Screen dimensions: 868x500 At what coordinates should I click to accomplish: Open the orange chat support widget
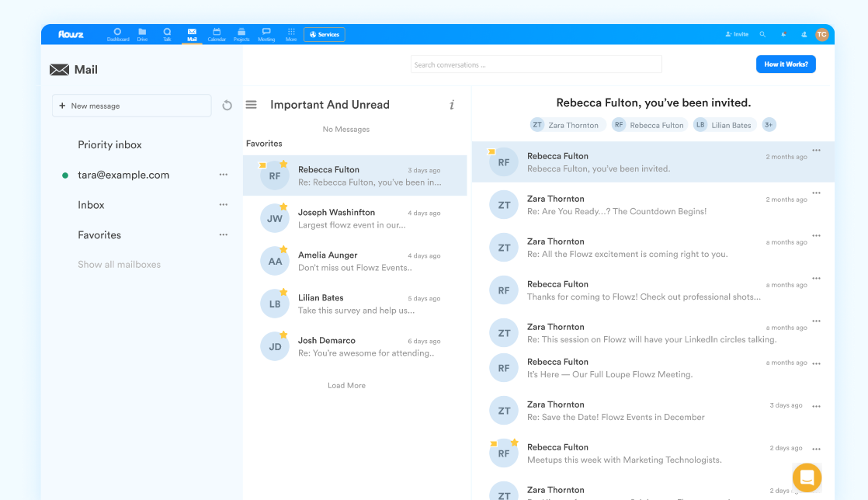tap(807, 477)
